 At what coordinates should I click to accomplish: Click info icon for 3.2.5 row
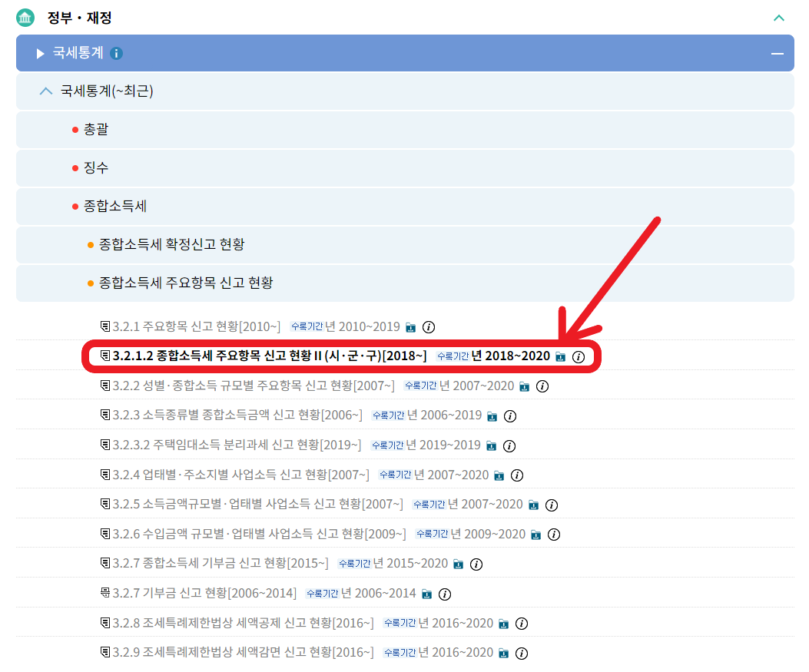552,505
